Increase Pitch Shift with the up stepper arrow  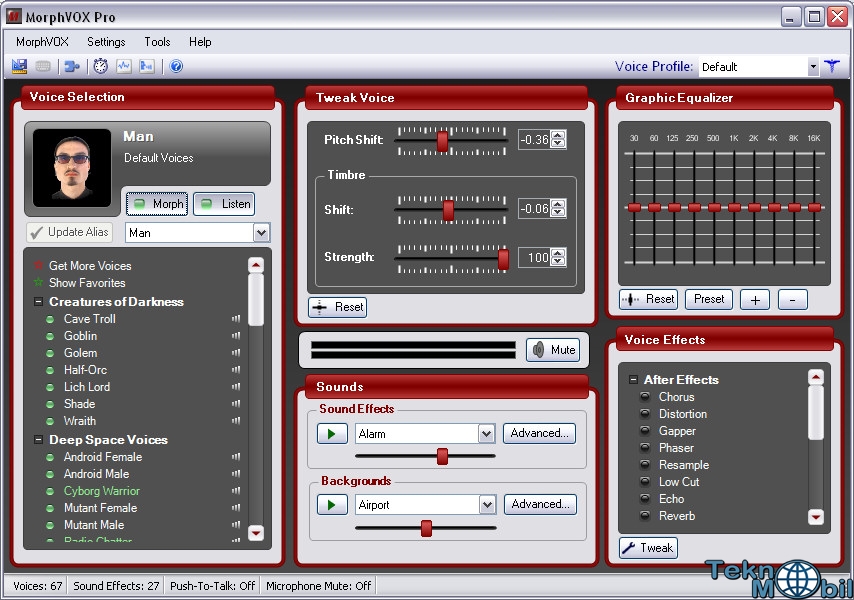(558, 136)
